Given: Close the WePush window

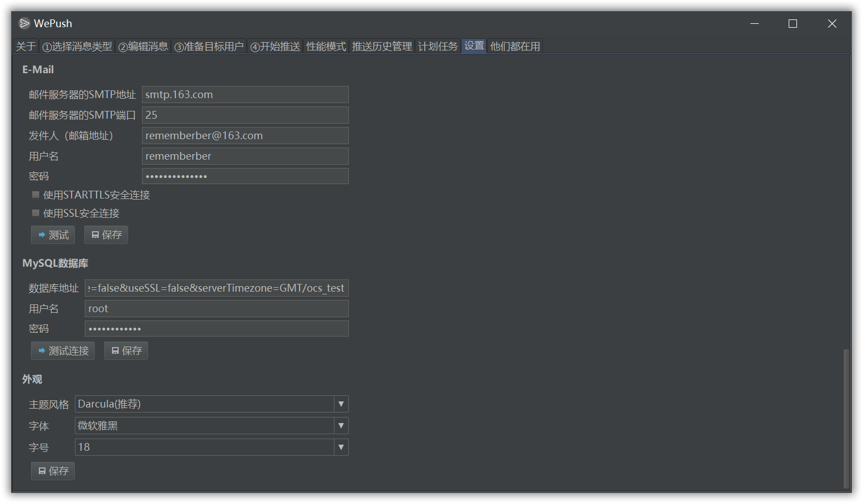Looking at the screenshot, I should [x=832, y=23].
